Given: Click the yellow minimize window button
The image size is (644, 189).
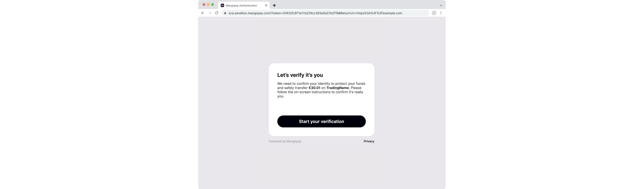Looking at the screenshot, I should (x=208, y=5).
